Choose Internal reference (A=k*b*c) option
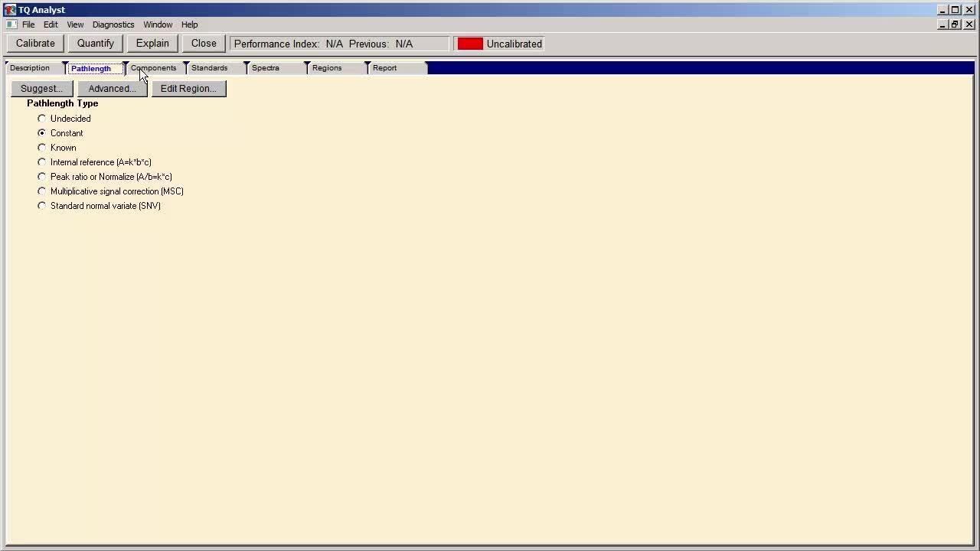 click(x=42, y=162)
